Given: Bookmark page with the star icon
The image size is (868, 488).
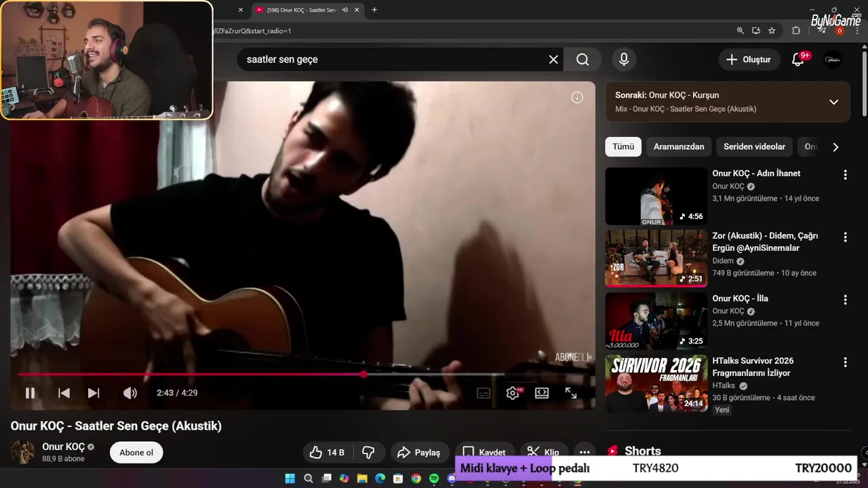Looking at the screenshot, I should pos(772,30).
